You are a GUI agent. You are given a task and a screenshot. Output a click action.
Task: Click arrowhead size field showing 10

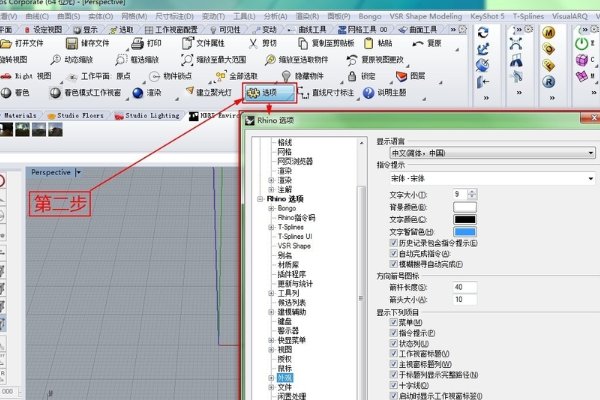click(465, 299)
